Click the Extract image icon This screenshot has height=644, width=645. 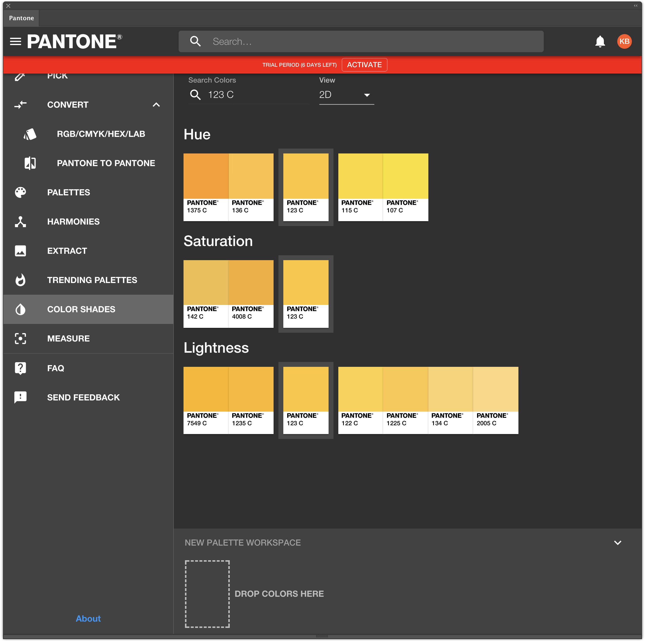tap(20, 251)
